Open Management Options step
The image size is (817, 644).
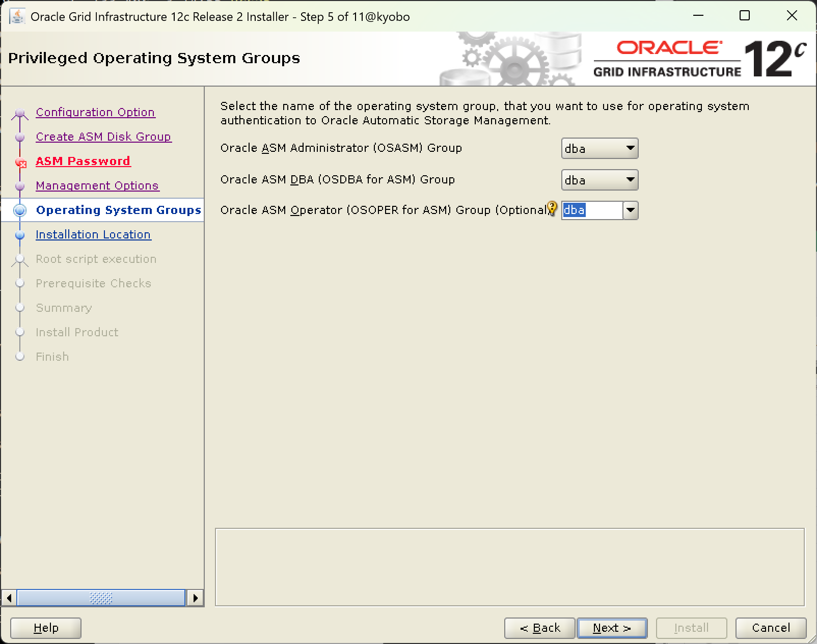pyautogui.click(x=97, y=185)
